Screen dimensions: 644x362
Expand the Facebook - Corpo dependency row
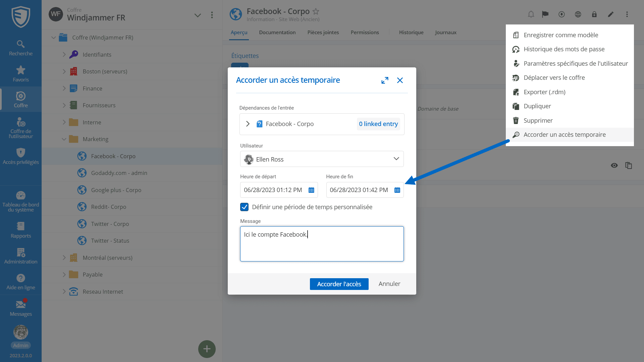click(248, 124)
